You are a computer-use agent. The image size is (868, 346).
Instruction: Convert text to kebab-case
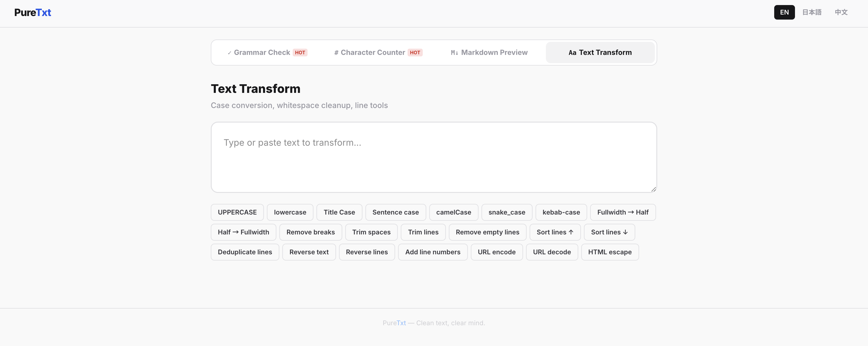561,212
